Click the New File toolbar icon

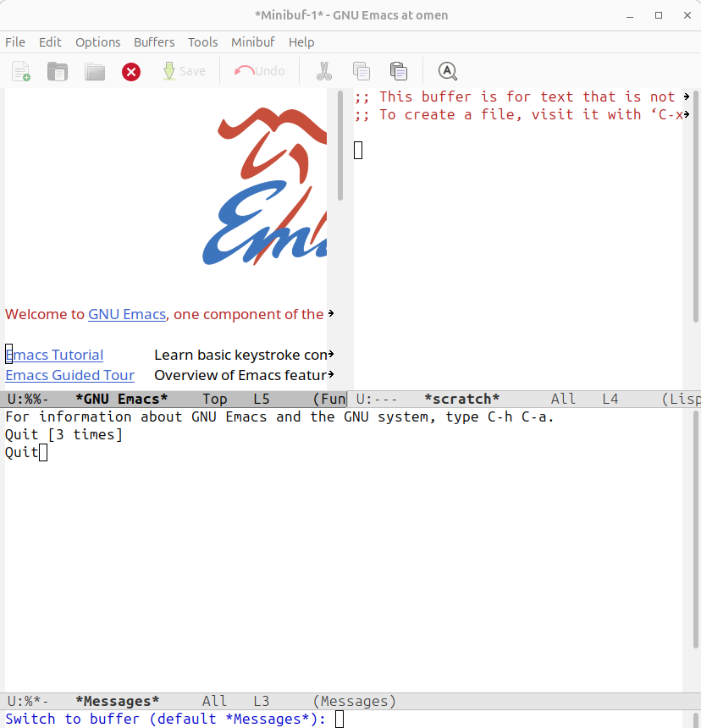click(21, 71)
